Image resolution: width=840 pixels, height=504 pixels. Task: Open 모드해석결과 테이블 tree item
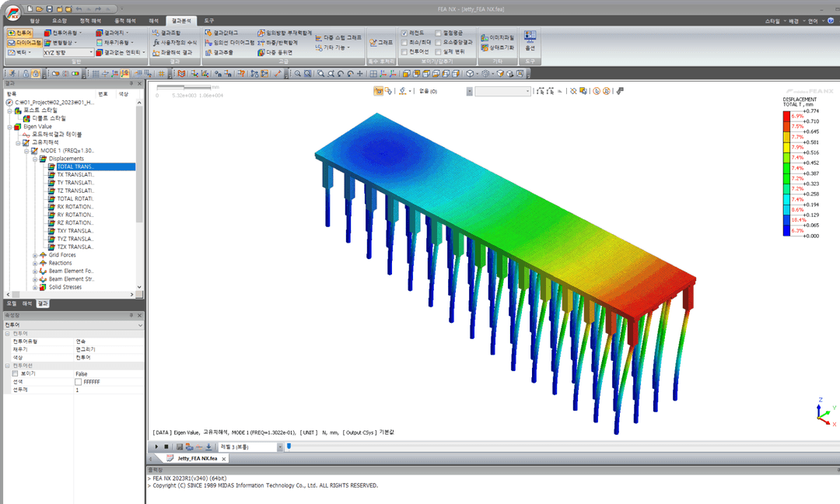pos(57,135)
